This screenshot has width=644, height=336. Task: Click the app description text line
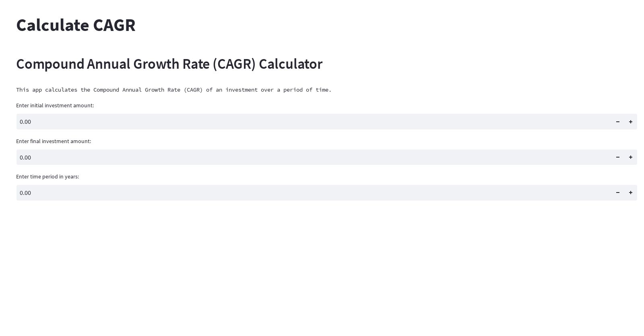(173, 90)
